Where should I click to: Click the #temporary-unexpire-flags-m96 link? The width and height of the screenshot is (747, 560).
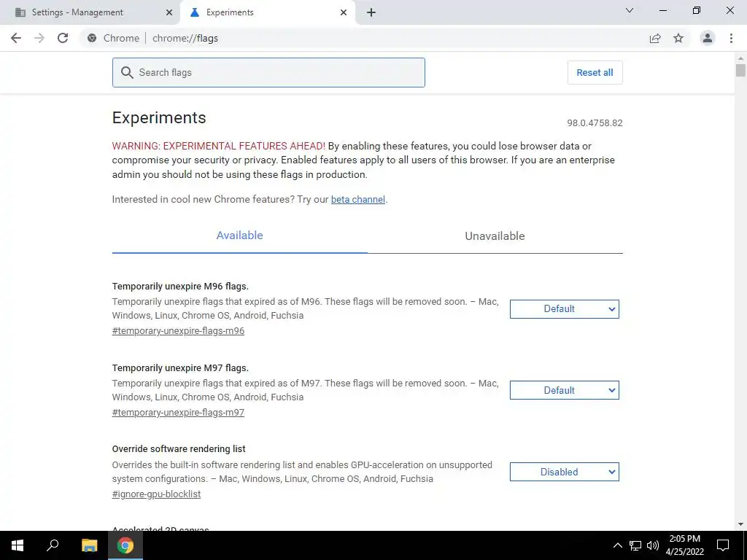pyautogui.click(x=178, y=330)
